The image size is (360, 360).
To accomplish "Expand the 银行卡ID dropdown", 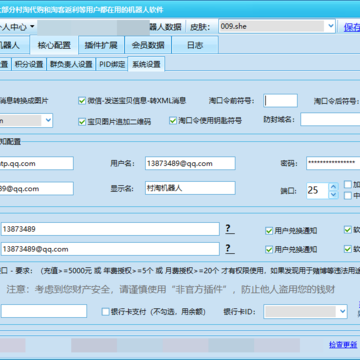I will coord(342,312).
